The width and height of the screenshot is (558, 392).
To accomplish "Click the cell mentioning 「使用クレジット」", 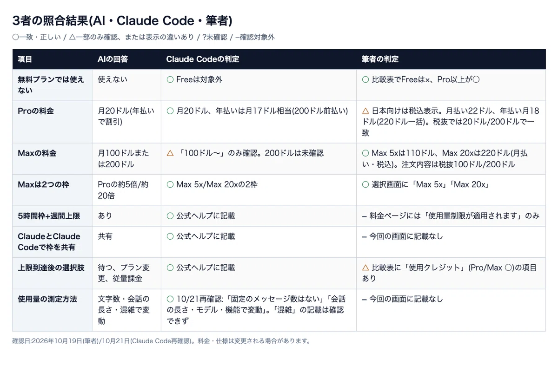I will pos(451,273).
